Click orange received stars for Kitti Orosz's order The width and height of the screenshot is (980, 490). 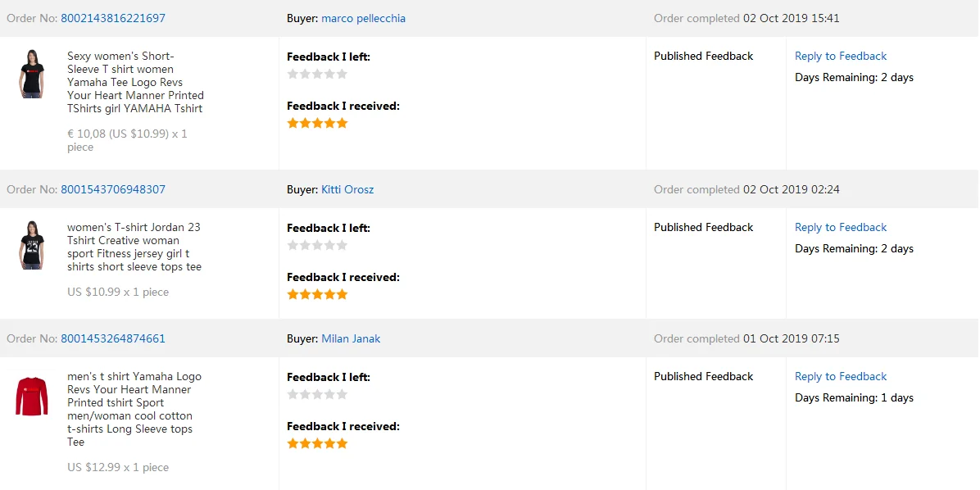(317, 294)
